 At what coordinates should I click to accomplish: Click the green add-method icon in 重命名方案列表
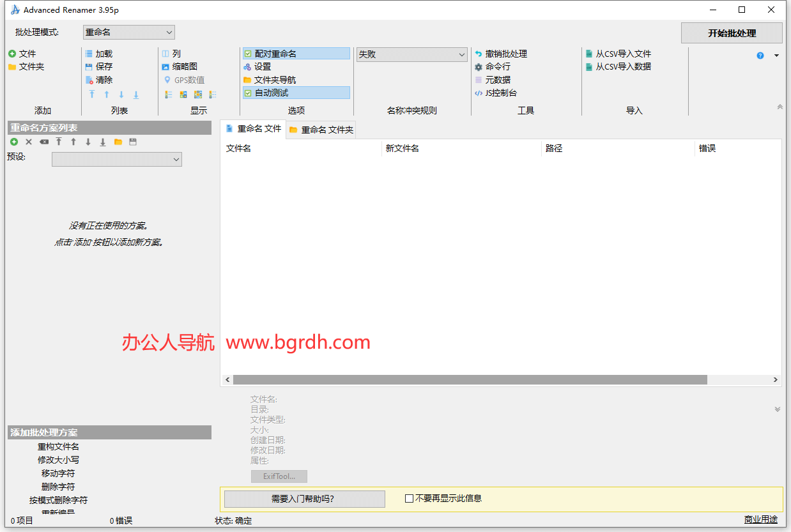14,142
